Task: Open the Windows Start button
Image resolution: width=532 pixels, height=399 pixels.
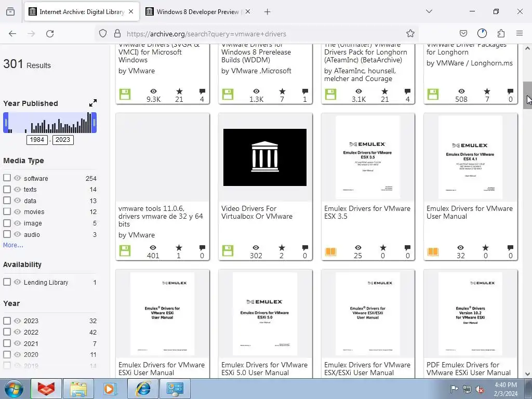Action: click(14, 389)
